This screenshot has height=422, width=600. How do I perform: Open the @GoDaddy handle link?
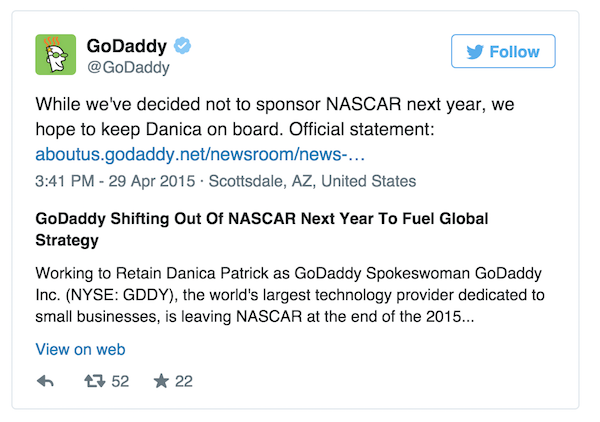pos(128,67)
